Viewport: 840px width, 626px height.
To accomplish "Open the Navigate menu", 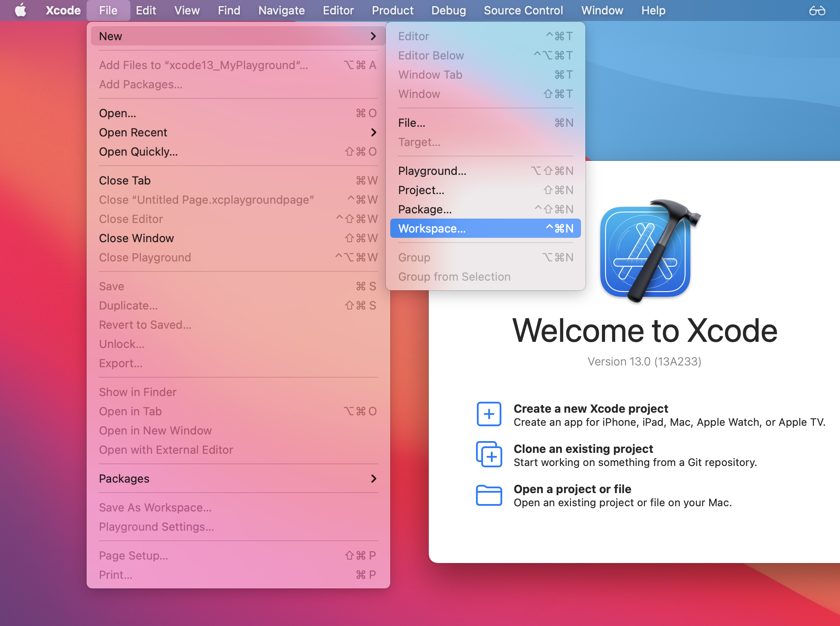I will [281, 10].
